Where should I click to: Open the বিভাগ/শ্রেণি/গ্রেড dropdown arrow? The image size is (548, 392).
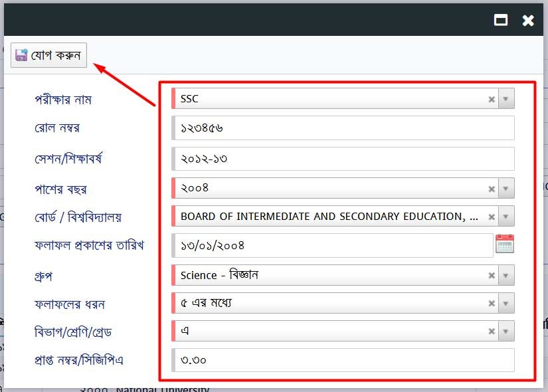(x=505, y=332)
